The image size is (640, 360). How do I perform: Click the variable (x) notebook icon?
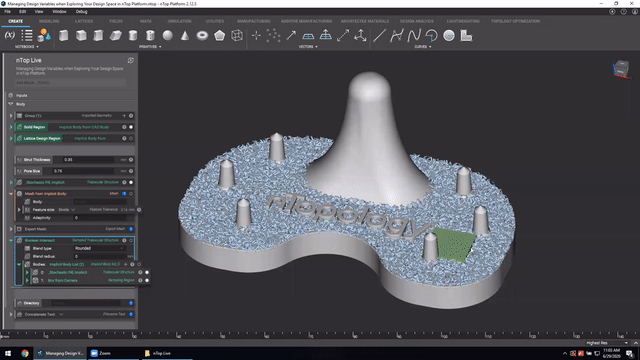[x=10, y=36]
